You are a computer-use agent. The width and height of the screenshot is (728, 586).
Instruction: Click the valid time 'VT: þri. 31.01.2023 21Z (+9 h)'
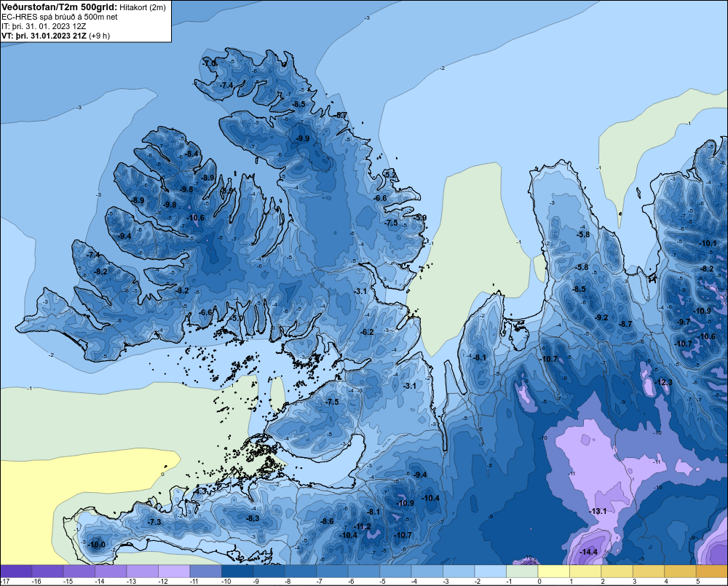(x=55, y=36)
